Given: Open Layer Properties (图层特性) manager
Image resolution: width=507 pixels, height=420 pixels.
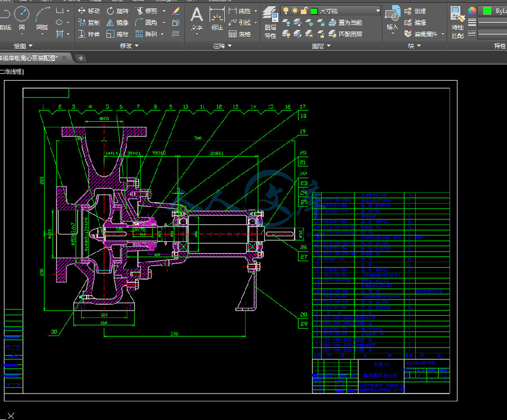Looking at the screenshot, I should (270, 23).
